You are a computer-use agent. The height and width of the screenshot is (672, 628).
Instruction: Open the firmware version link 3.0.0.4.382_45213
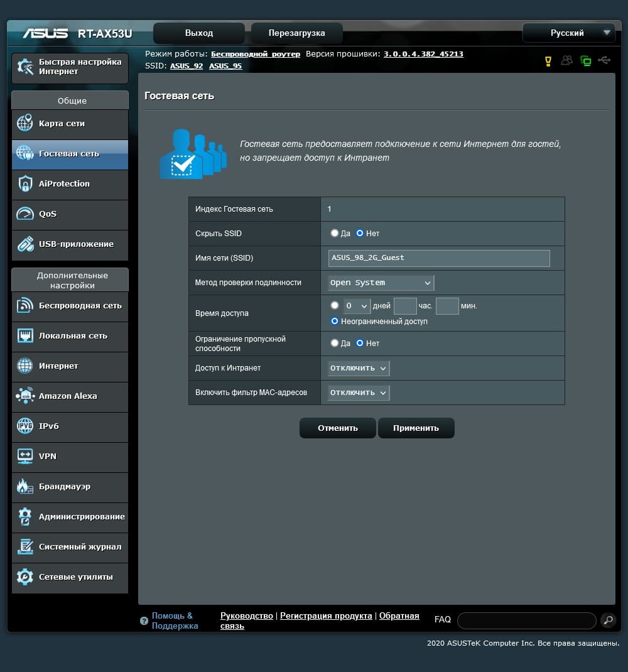(423, 54)
